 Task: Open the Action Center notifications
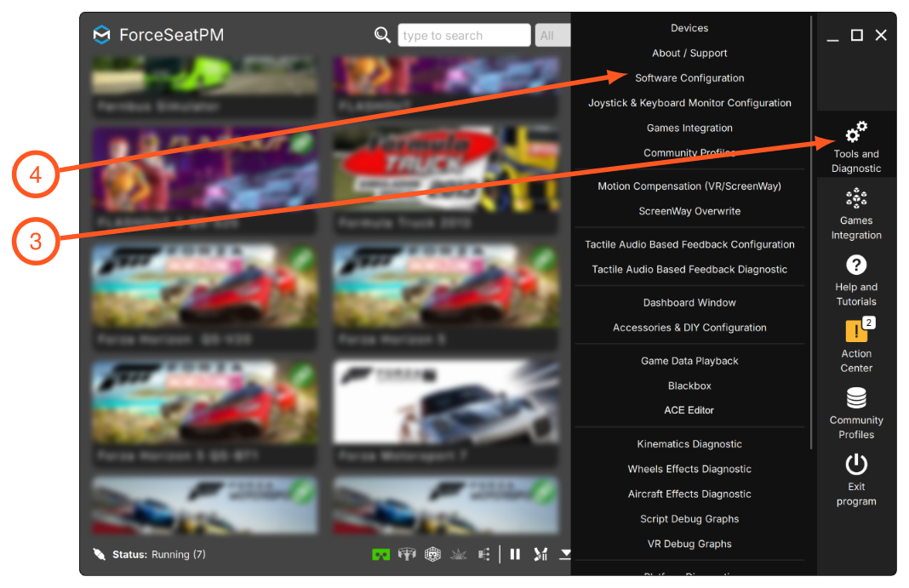pyautogui.click(x=855, y=345)
